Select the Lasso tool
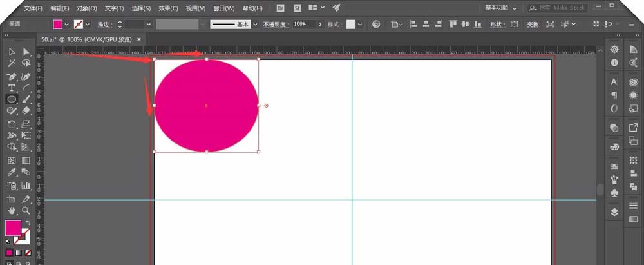644x265 pixels. 26,63
